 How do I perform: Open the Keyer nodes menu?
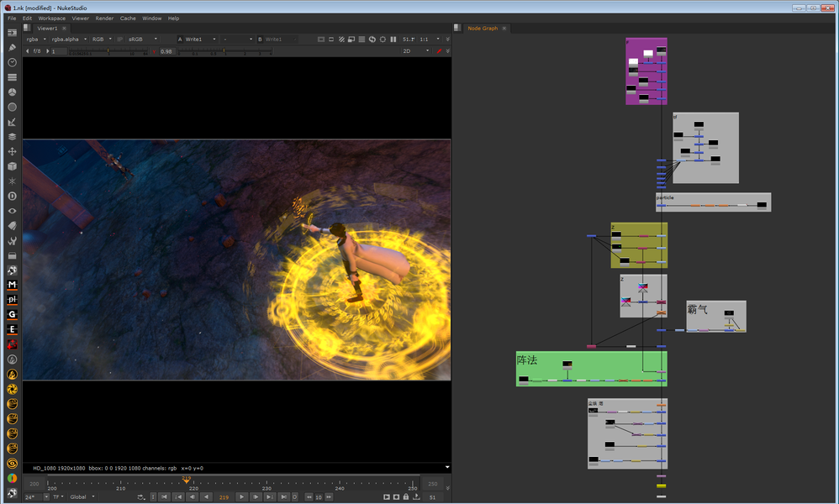click(x=12, y=122)
